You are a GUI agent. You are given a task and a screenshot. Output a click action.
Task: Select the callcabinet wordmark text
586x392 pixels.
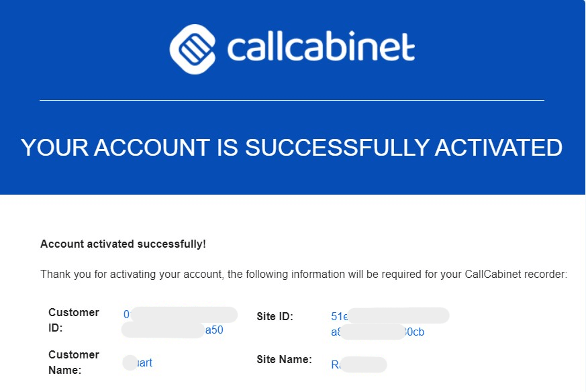pyautogui.click(x=321, y=47)
